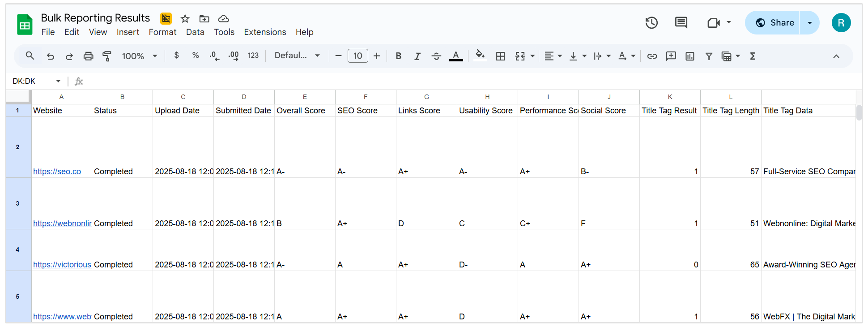Open filter views dropdown

coord(731,56)
